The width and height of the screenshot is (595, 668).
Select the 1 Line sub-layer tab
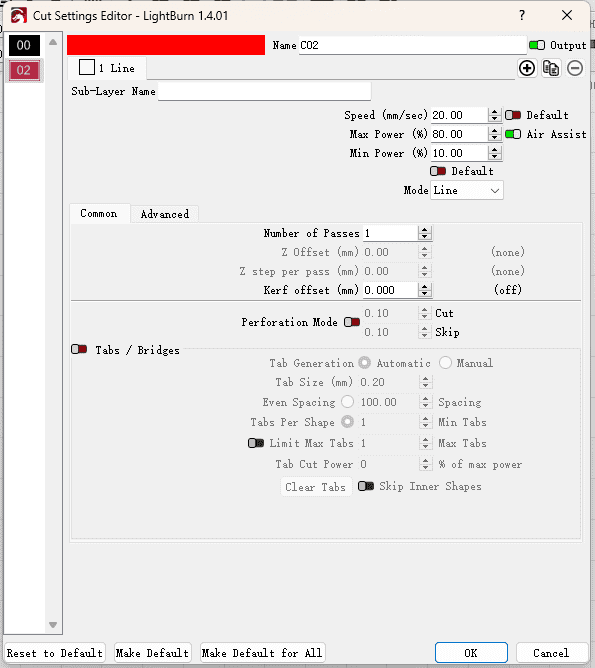[x=107, y=68]
